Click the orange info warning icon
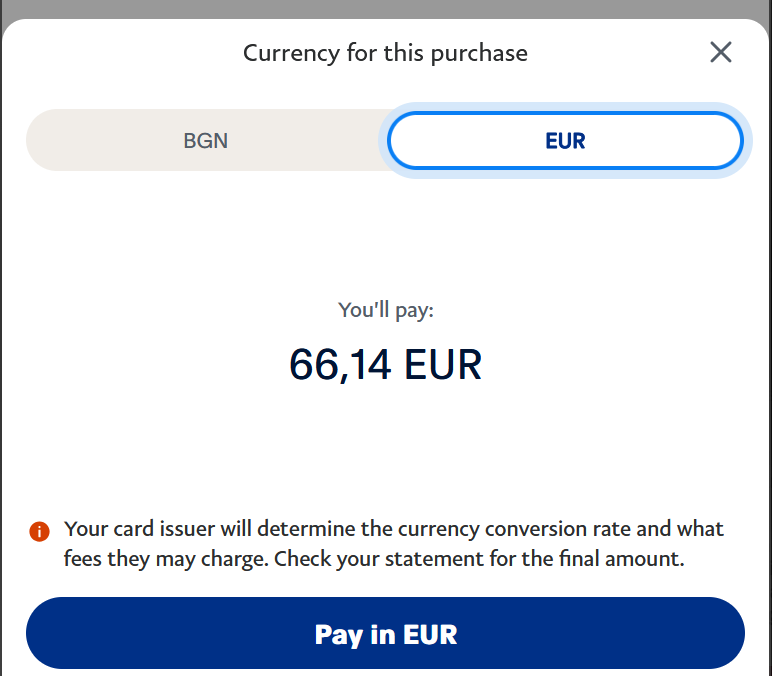Image resolution: width=772 pixels, height=676 pixels. coord(39,531)
